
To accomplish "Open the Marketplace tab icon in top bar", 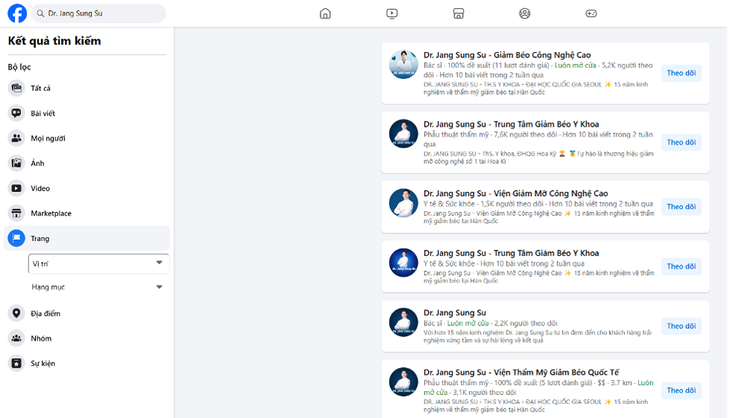I will point(459,13).
